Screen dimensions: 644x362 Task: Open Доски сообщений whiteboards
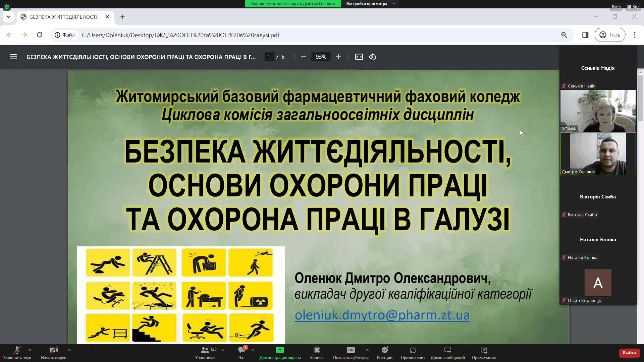(x=448, y=353)
